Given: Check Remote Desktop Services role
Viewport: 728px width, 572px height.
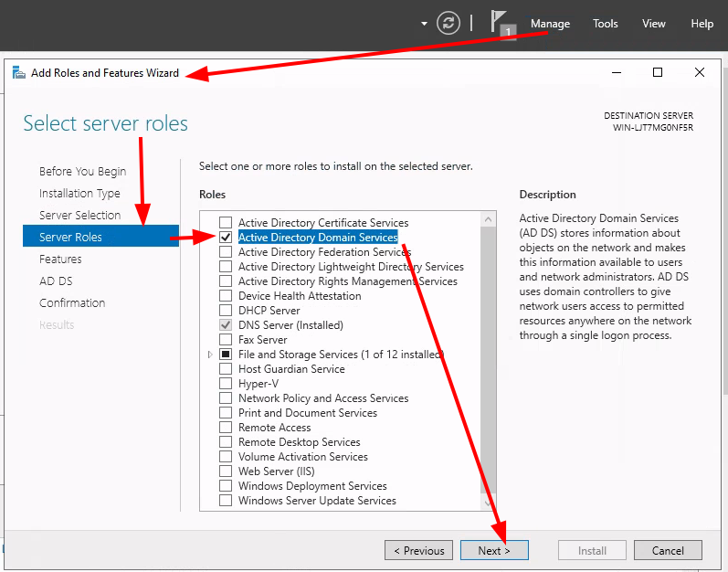Looking at the screenshot, I should point(226,442).
